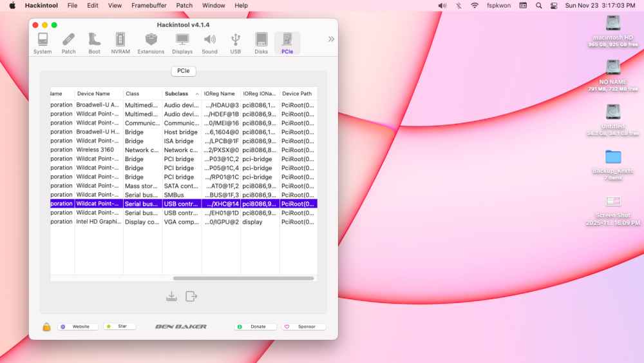Screen dimensions: 644x363
Task: Sort by Class column header
Action: click(142, 93)
